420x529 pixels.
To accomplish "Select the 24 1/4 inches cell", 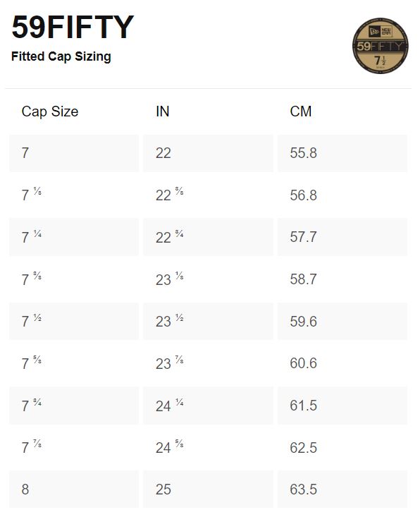I will (x=208, y=406).
